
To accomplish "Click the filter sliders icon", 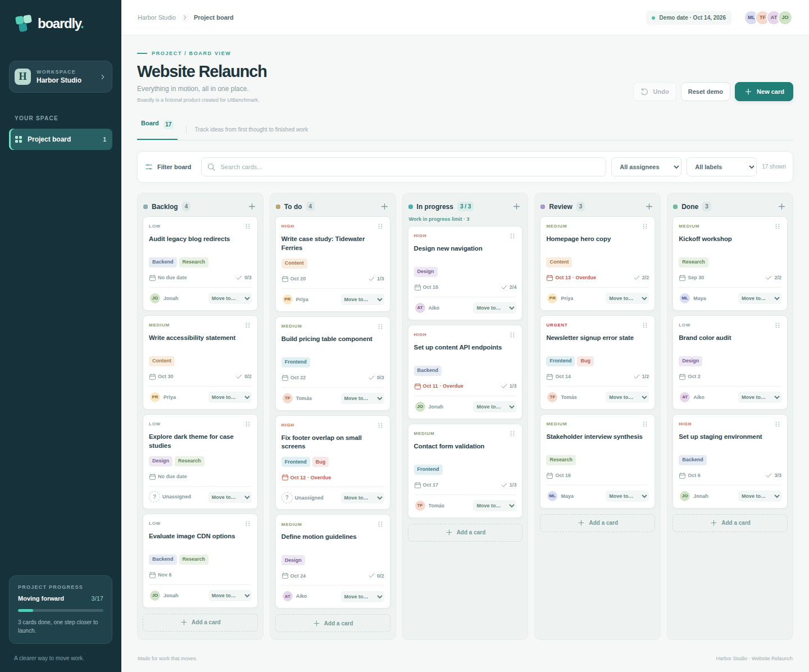I will [149, 167].
